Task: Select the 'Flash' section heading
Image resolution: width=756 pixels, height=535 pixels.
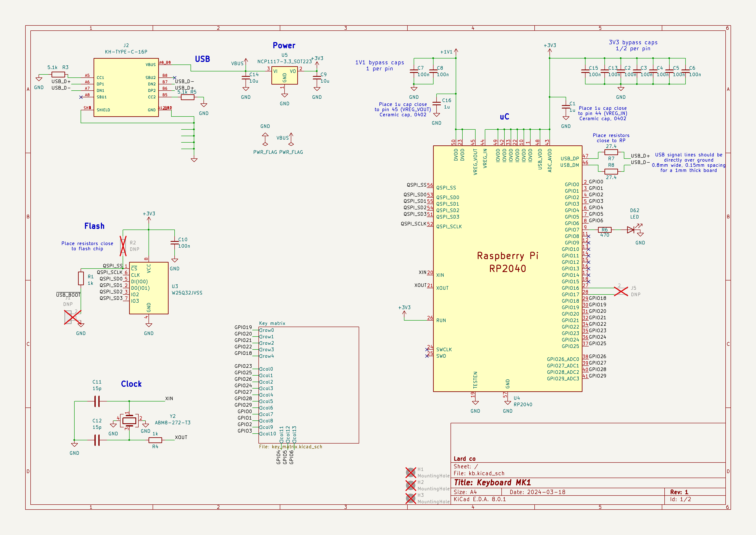Action: [94, 226]
